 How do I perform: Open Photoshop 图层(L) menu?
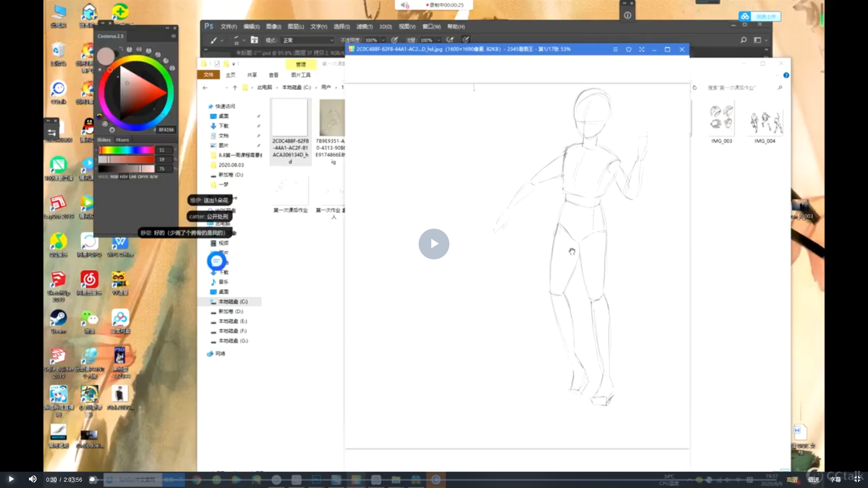point(296,27)
